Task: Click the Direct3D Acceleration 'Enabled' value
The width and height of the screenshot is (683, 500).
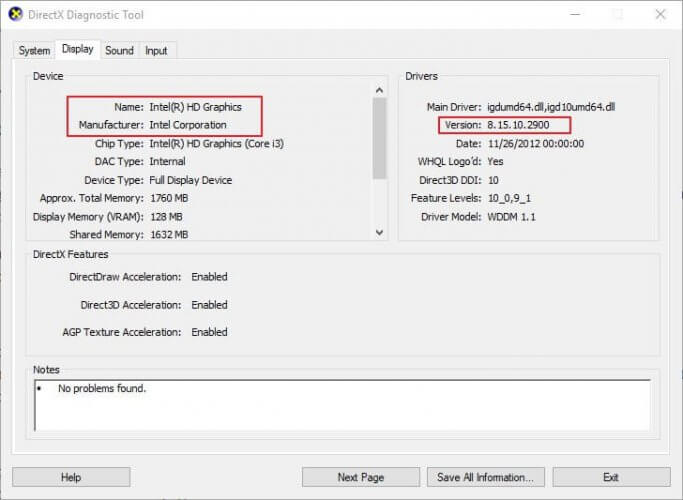Action: tap(210, 305)
